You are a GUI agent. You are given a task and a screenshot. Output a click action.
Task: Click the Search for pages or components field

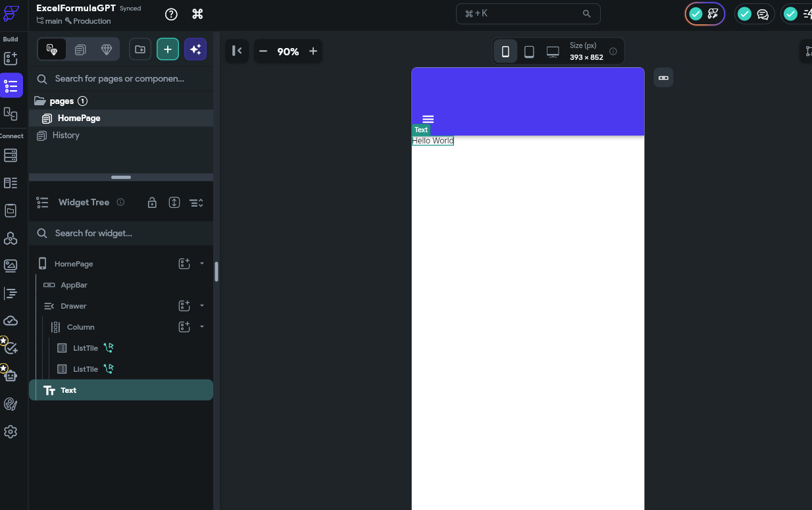tap(121, 79)
